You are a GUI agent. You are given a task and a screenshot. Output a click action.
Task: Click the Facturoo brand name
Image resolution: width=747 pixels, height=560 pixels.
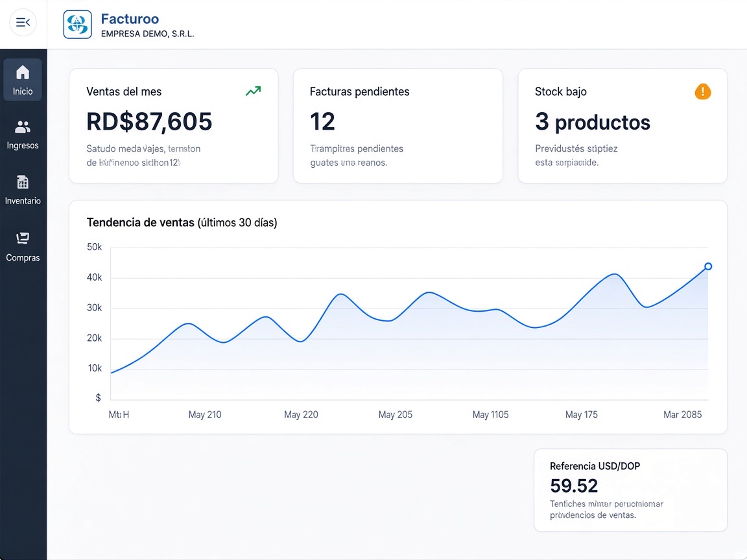coord(130,19)
